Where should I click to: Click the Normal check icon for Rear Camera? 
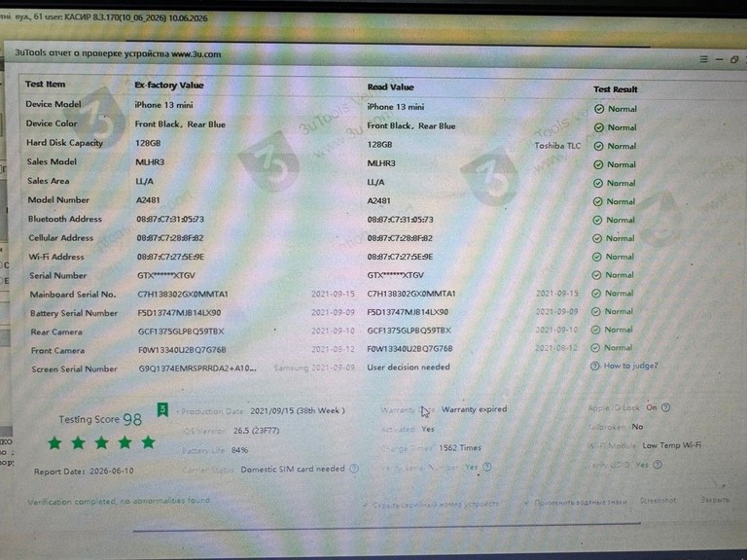[595, 330]
